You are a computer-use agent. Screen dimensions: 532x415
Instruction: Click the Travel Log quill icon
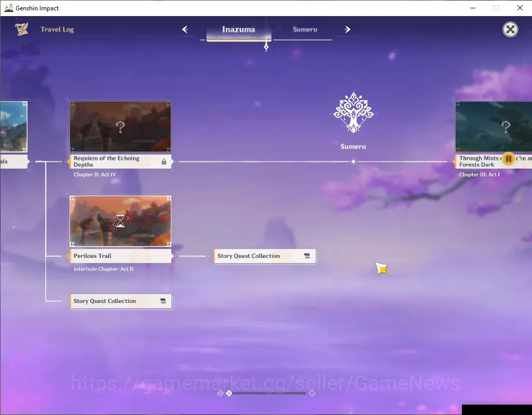click(x=21, y=30)
